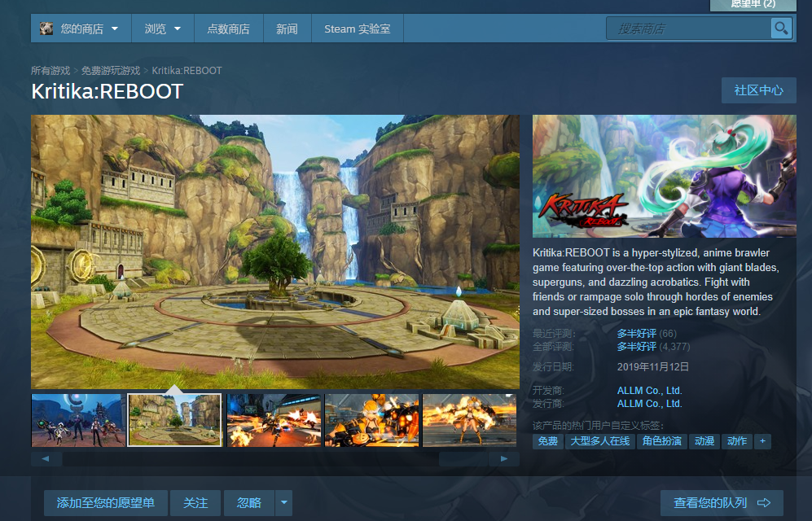
Task: Click the 关注 button
Action: point(195,502)
